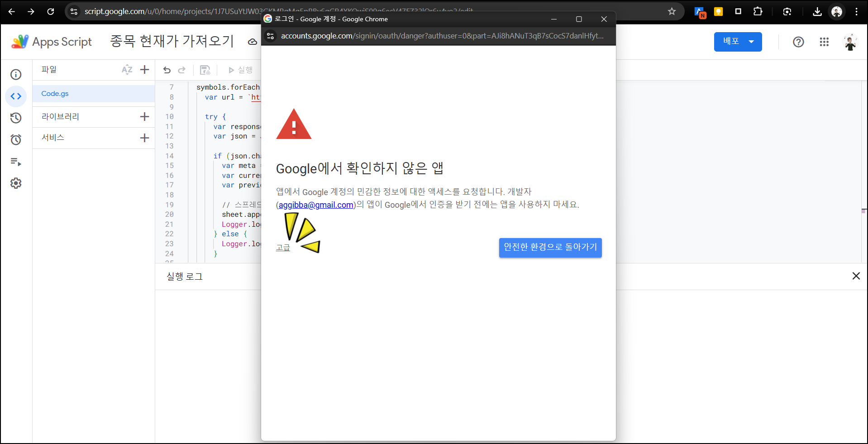Sort files alphabetically with AZ icon

click(127, 70)
